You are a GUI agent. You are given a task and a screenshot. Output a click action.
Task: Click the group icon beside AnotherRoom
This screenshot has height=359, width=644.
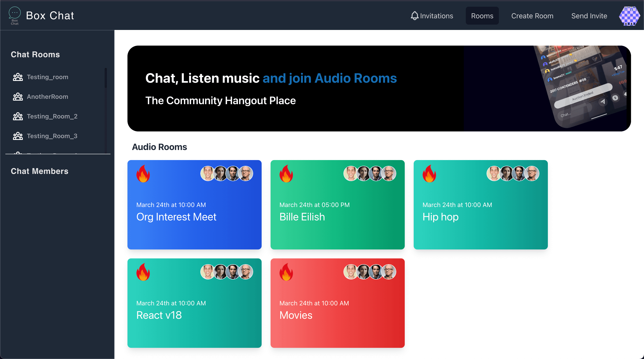click(x=18, y=97)
